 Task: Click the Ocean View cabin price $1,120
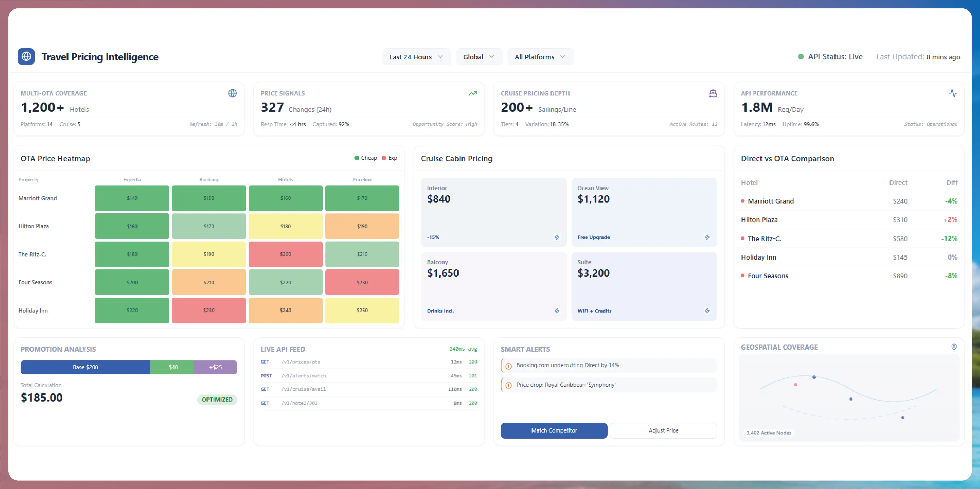point(594,199)
